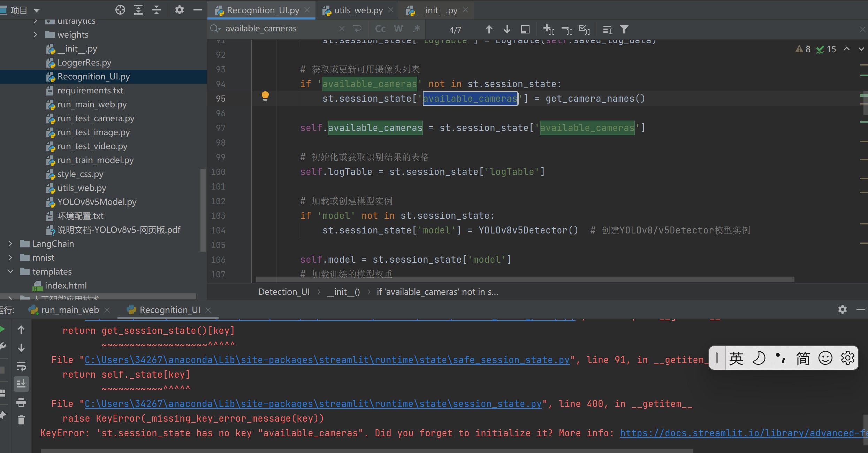Go to next search occurrence arrow

(507, 30)
